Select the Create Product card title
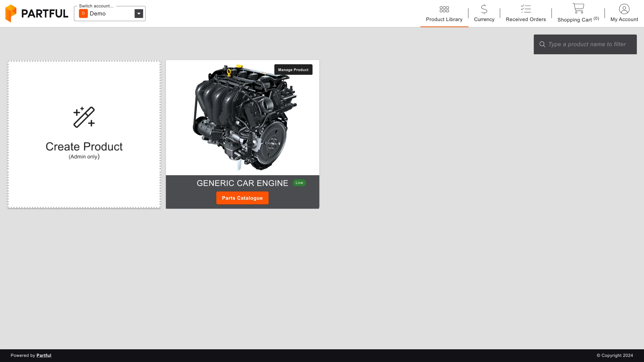The height and width of the screenshot is (362, 644). coord(84,146)
